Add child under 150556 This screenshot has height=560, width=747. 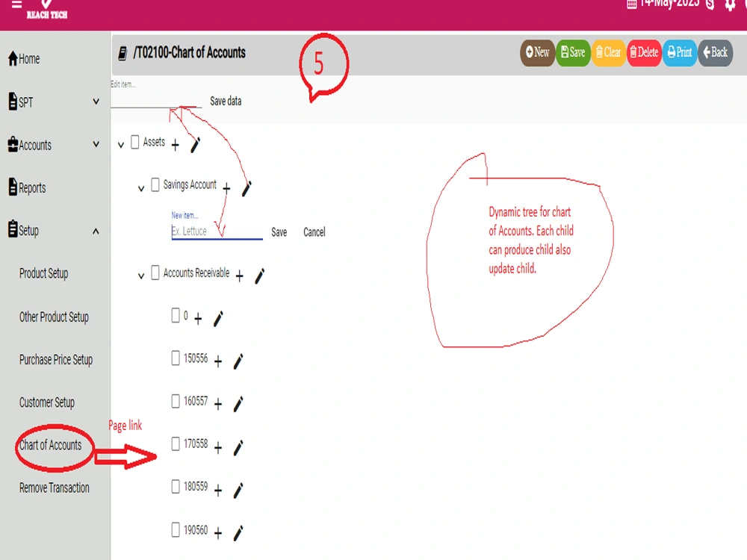218,361
